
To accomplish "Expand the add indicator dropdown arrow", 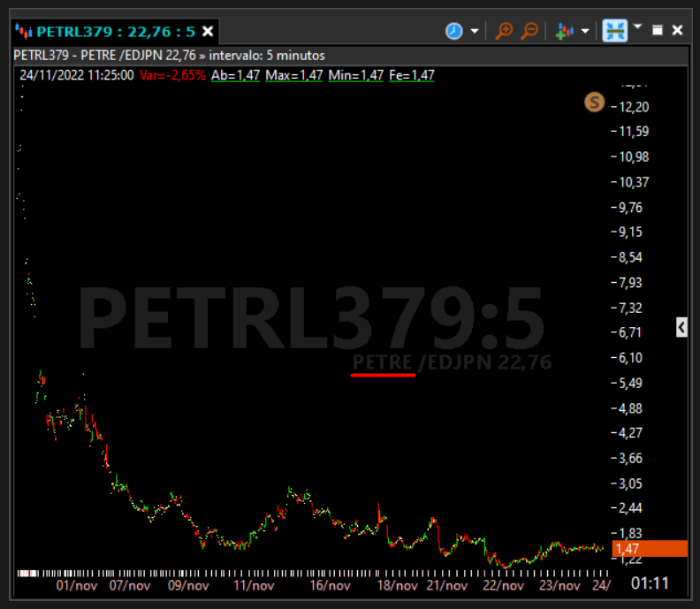I will 585,31.
